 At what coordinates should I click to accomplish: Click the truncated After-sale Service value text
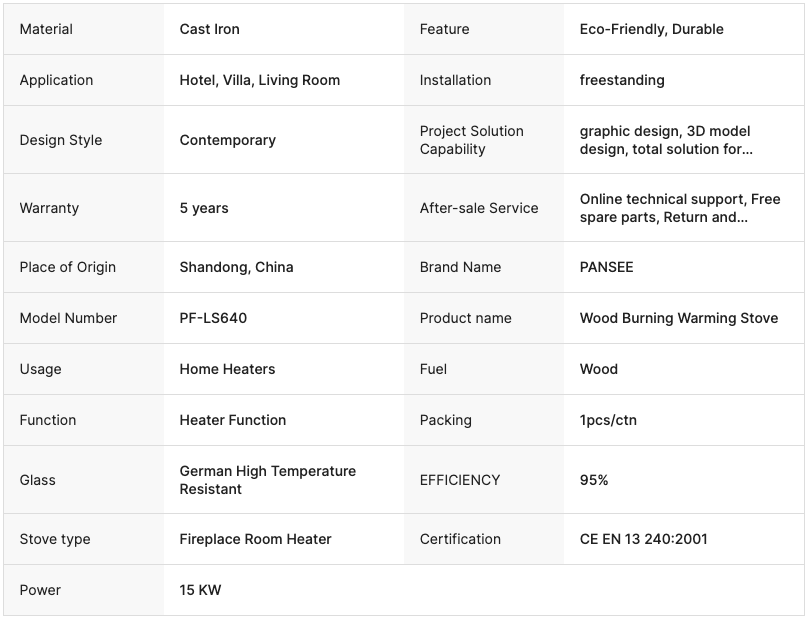pyautogui.click(x=680, y=208)
